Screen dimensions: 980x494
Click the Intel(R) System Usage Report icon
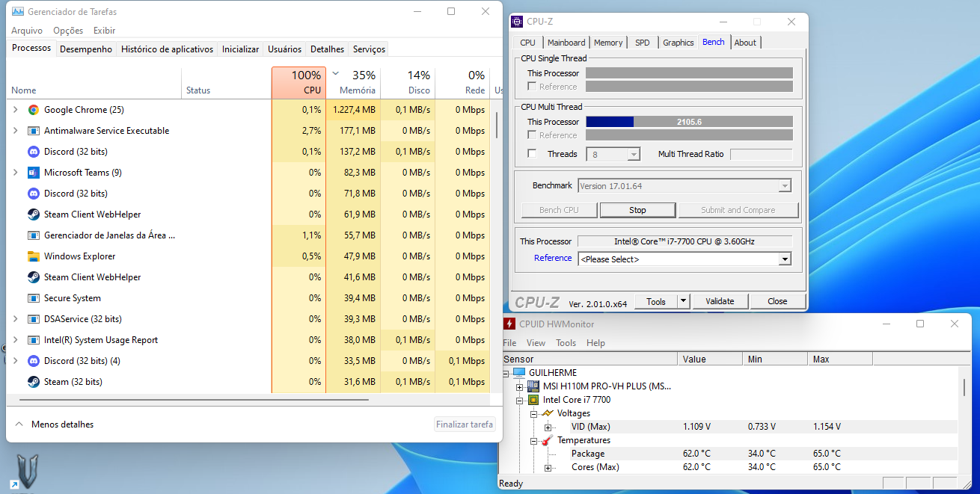[33, 340]
